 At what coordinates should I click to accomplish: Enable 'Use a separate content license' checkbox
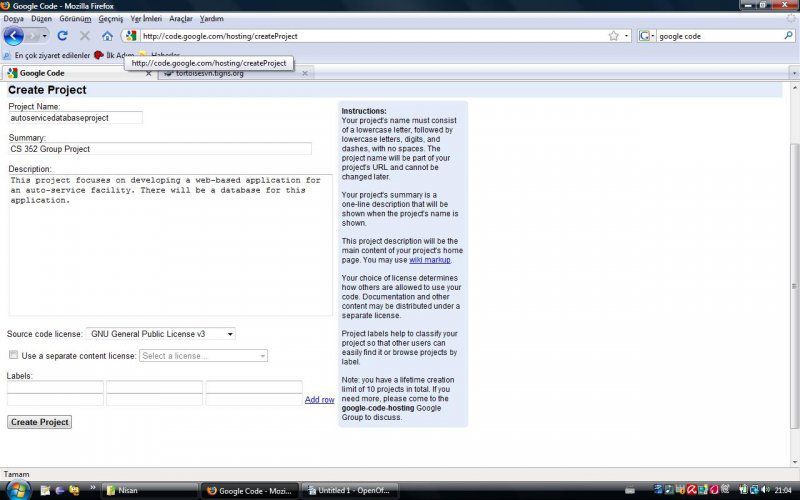(x=13, y=355)
